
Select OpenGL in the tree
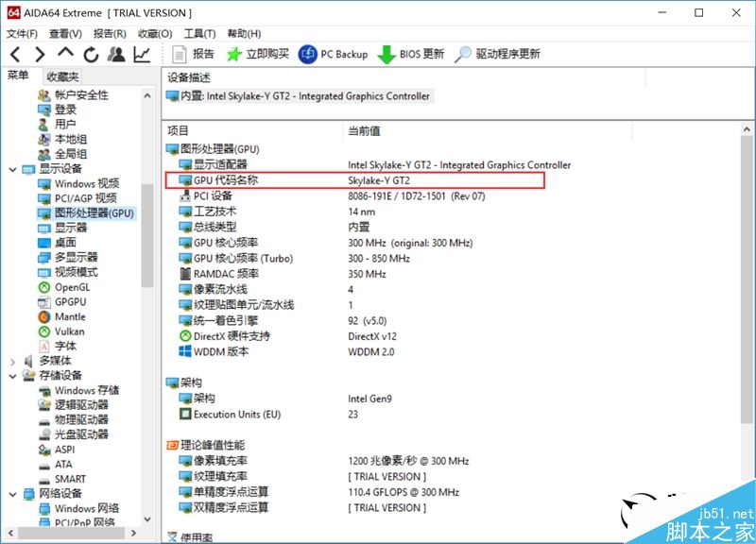pyautogui.click(x=64, y=288)
